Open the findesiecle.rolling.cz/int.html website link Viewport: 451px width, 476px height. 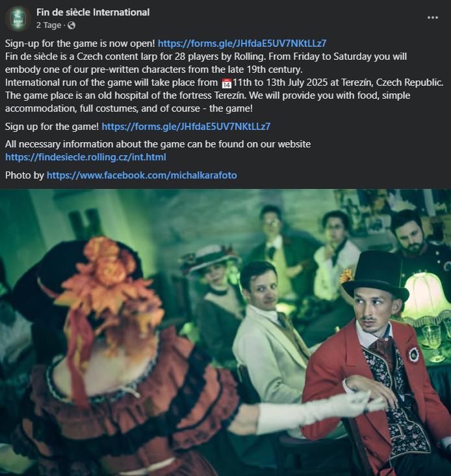[x=86, y=157]
